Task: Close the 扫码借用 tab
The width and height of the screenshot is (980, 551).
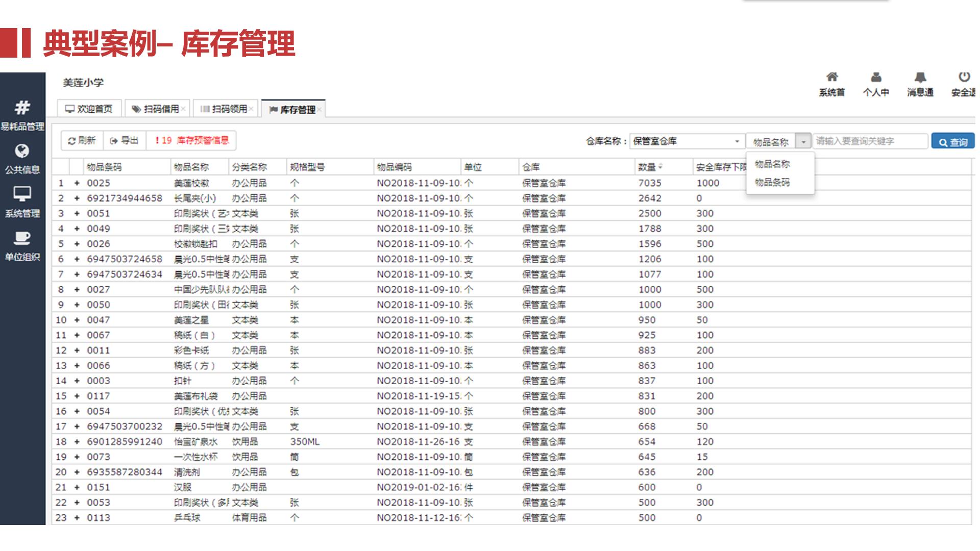Action: (183, 109)
